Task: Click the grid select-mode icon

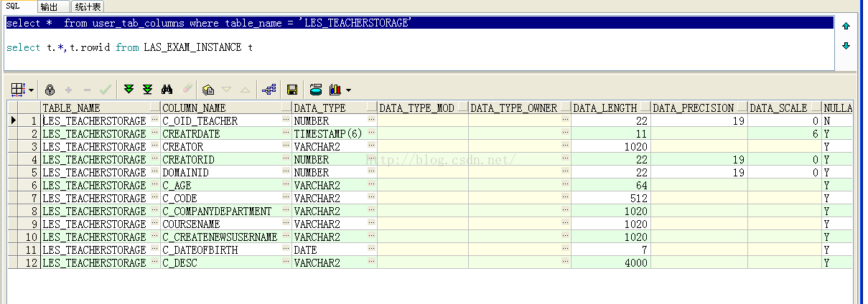Action: 19,90
